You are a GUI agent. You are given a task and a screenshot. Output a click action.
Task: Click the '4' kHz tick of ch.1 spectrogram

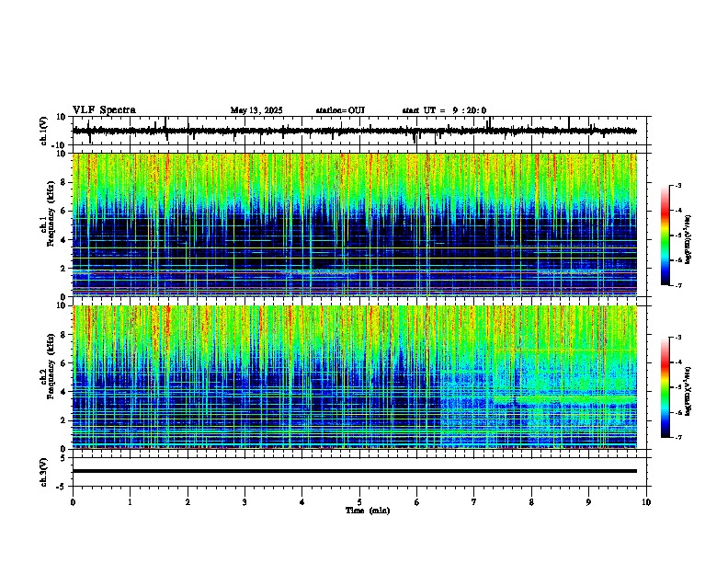point(63,240)
